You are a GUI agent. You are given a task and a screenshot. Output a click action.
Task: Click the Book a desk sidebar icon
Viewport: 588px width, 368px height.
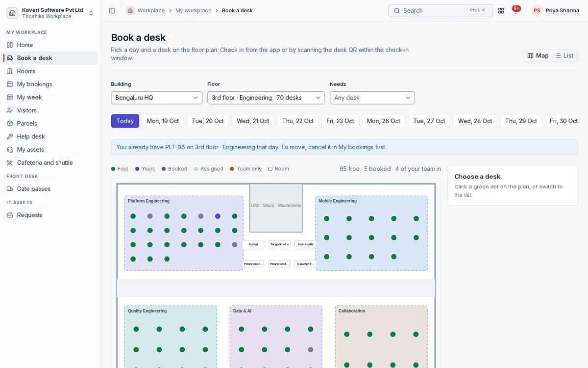click(10, 58)
